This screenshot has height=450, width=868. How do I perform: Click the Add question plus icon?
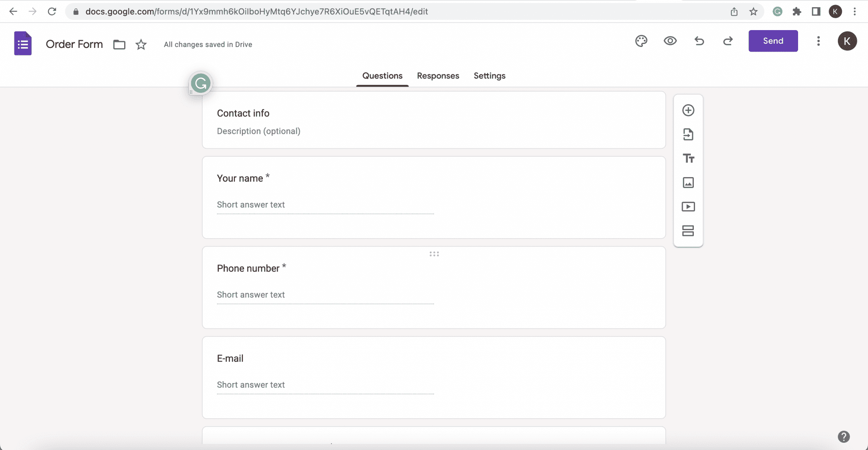pyautogui.click(x=688, y=111)
